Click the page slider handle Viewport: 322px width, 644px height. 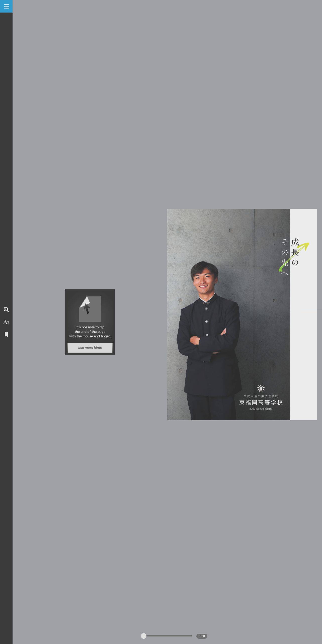(144, 636)
